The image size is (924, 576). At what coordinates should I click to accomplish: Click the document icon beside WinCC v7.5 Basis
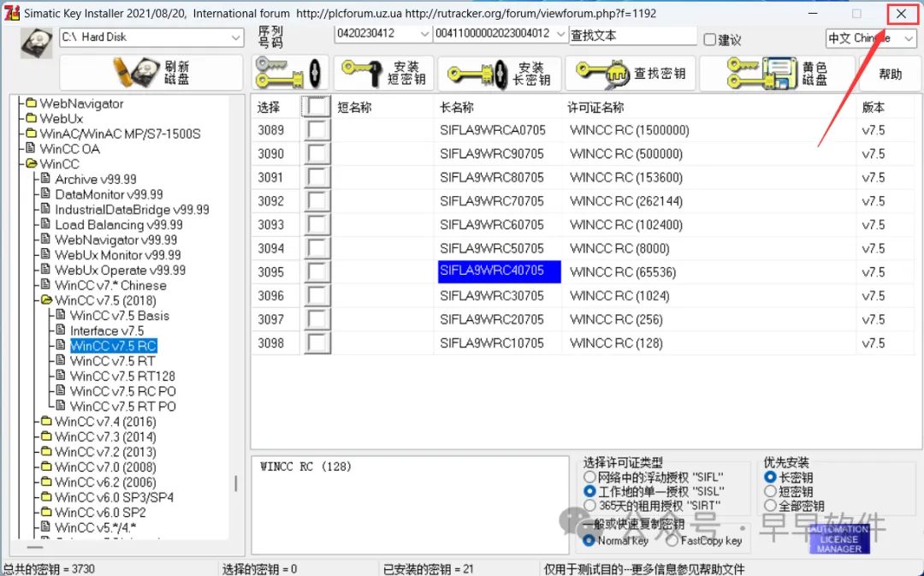click(61, 316)
